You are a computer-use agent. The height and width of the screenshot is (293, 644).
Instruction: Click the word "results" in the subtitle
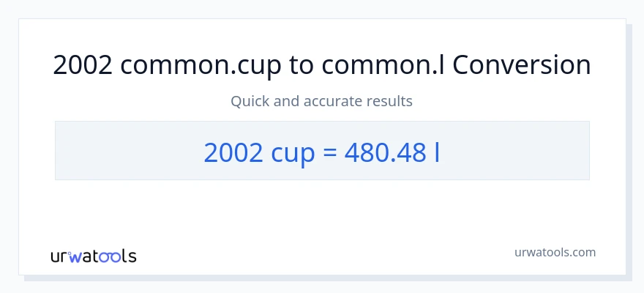390,101
